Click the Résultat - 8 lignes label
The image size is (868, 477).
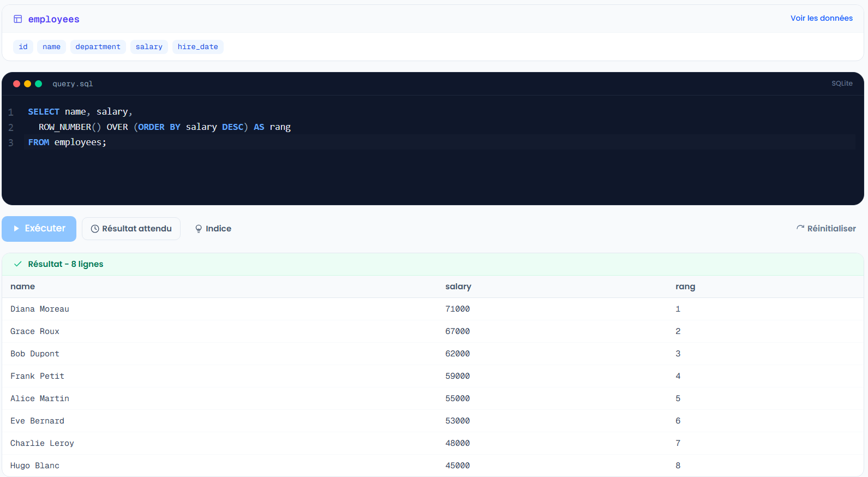point(65,264)
